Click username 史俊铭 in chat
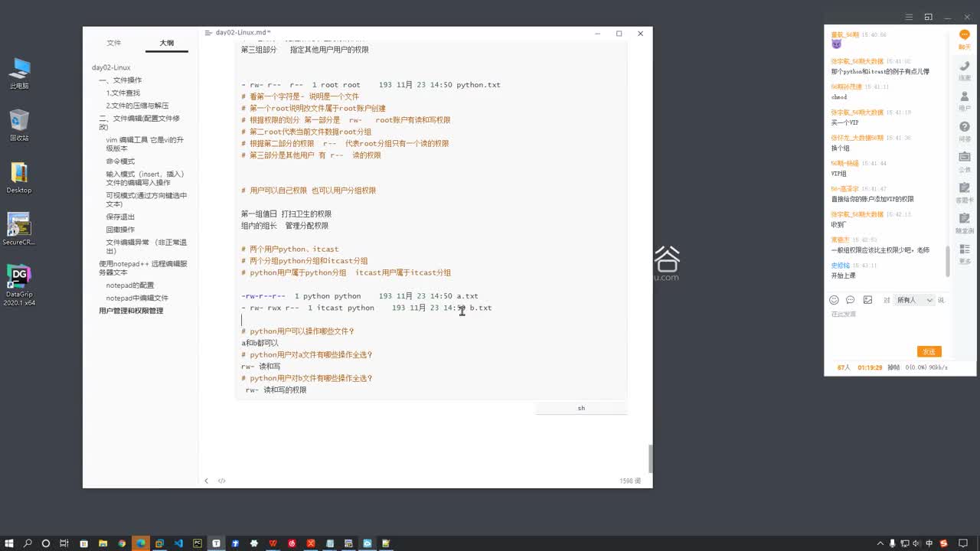 [x=841, y=266]
